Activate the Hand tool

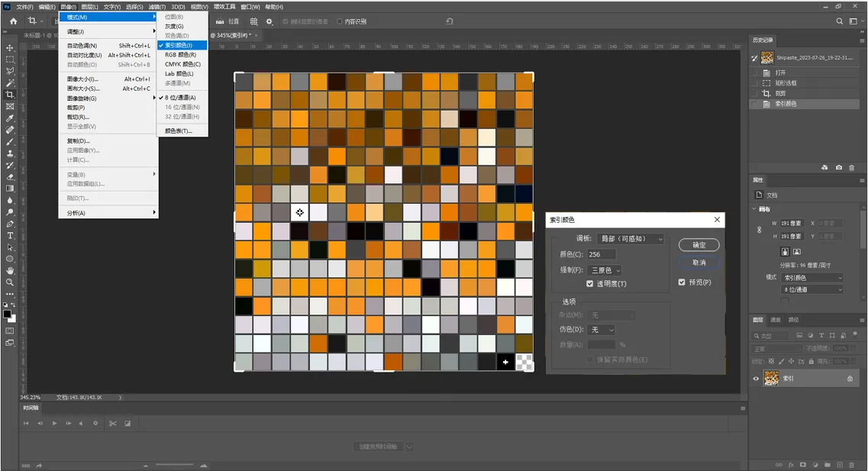pos(10,271)
